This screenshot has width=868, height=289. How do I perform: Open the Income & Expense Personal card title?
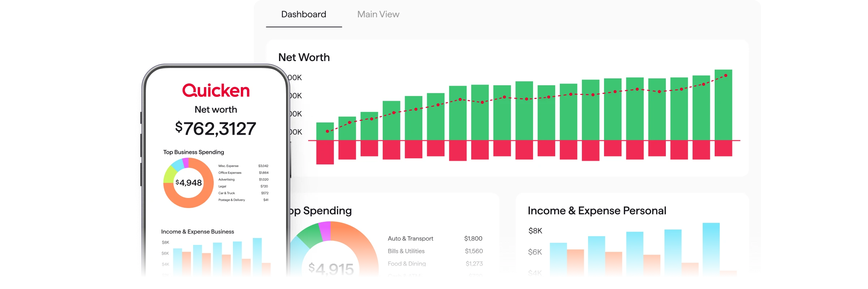click(597, 211)
